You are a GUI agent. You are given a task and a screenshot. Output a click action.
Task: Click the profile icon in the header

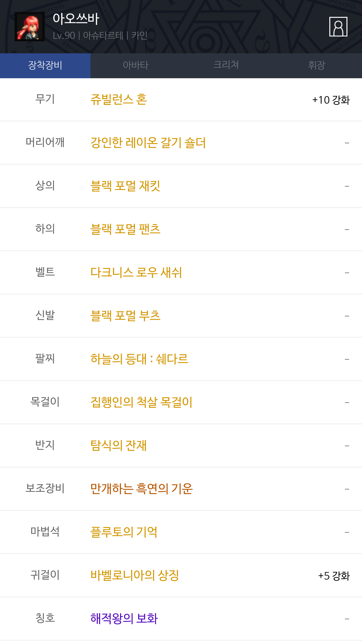click(x=338, y=27)
